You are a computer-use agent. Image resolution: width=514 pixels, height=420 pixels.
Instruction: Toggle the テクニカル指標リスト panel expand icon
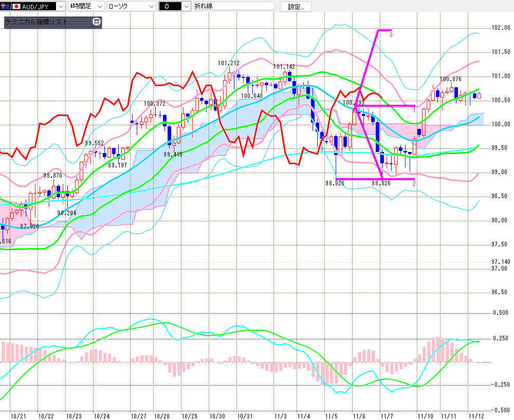96,22
